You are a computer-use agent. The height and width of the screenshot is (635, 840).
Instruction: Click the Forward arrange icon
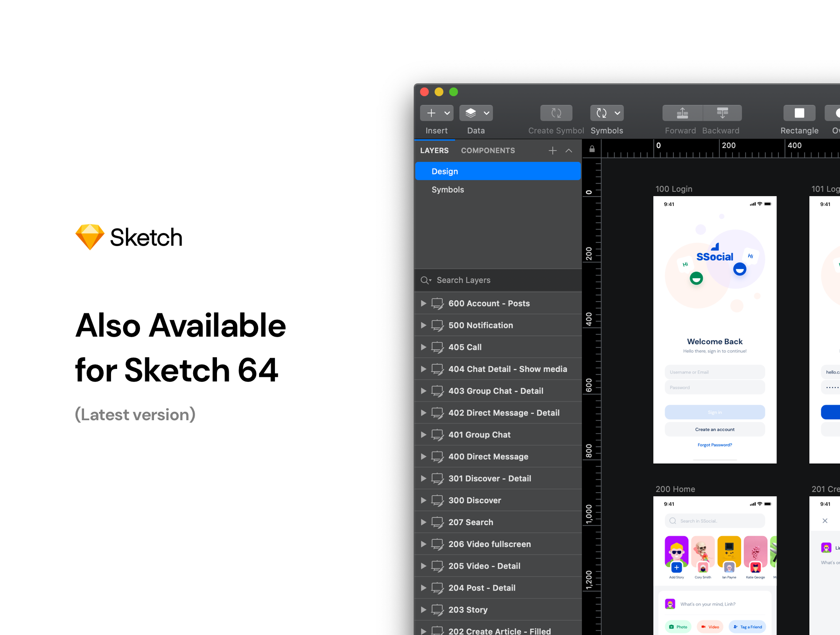coord(682,113)
